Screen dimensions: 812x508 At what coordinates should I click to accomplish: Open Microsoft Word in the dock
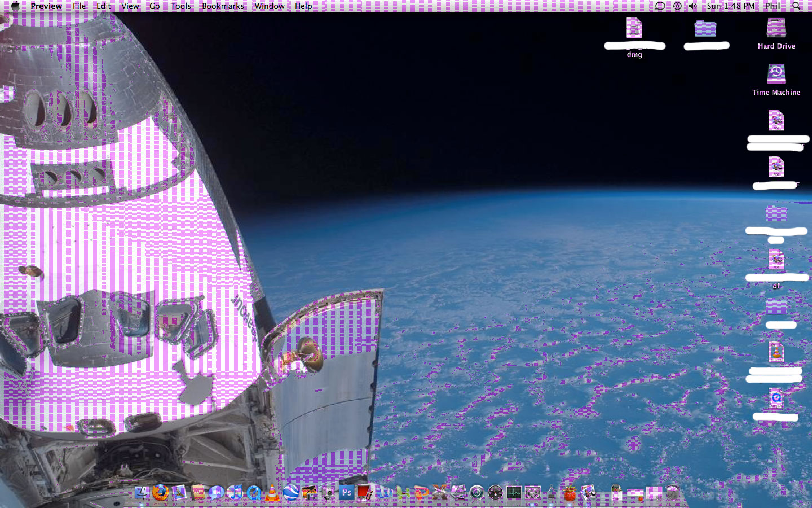(x=384, y=493)
